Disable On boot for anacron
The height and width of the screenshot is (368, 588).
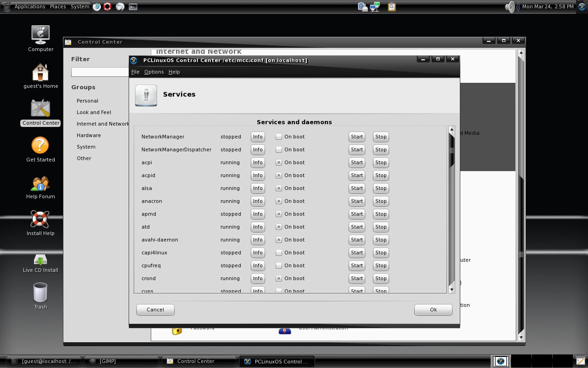click(279, 201)
